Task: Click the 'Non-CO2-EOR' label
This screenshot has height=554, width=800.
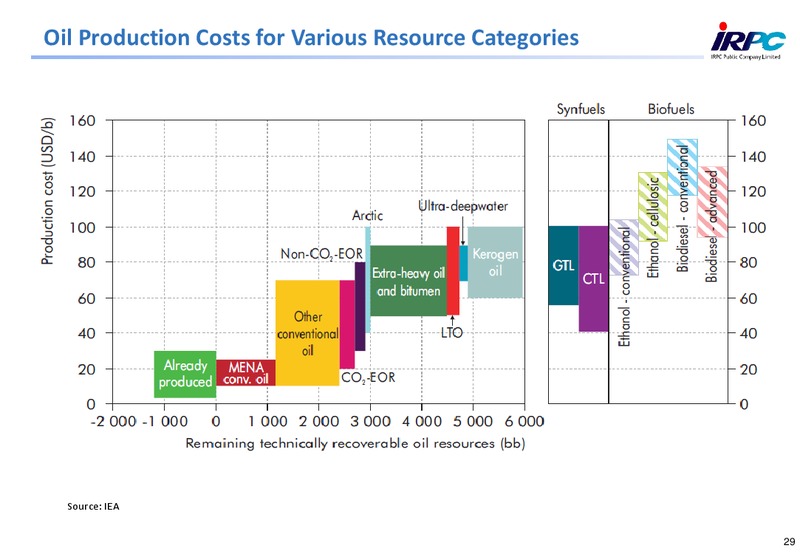Action: [321, 254]
